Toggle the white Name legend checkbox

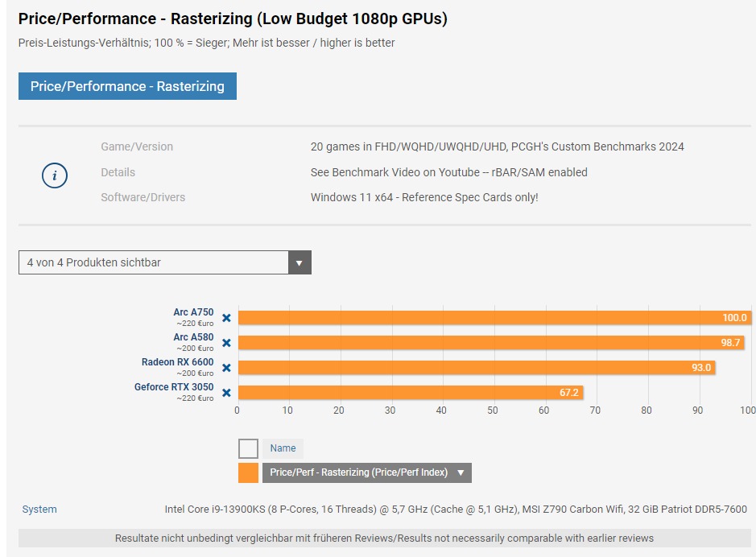pyautogui.click(x=246, y=448)
